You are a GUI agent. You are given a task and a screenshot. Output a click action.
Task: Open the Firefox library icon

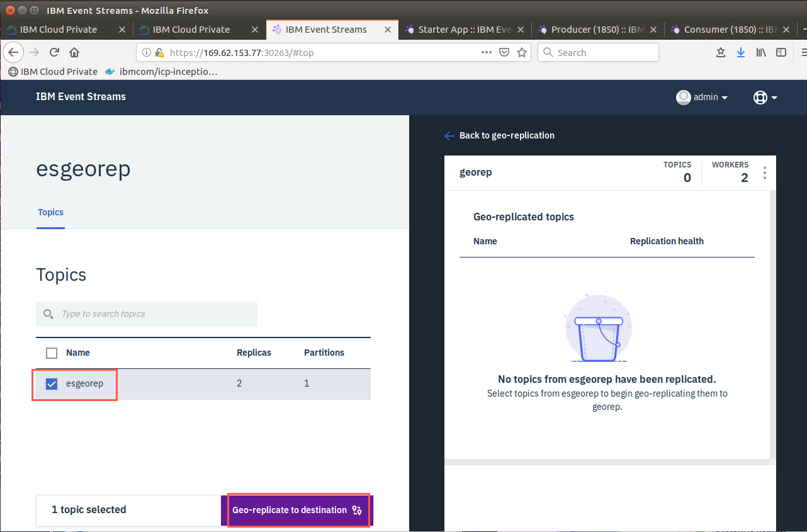pos(761,53)
